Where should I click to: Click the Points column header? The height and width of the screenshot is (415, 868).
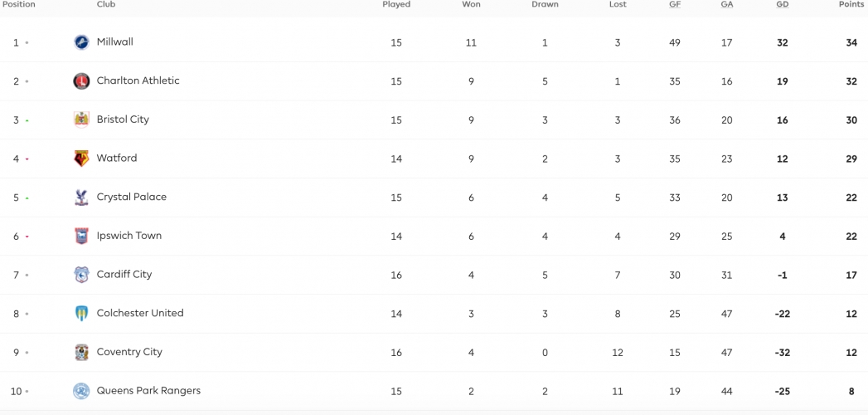pyautogui.click(x=852, y=4)
